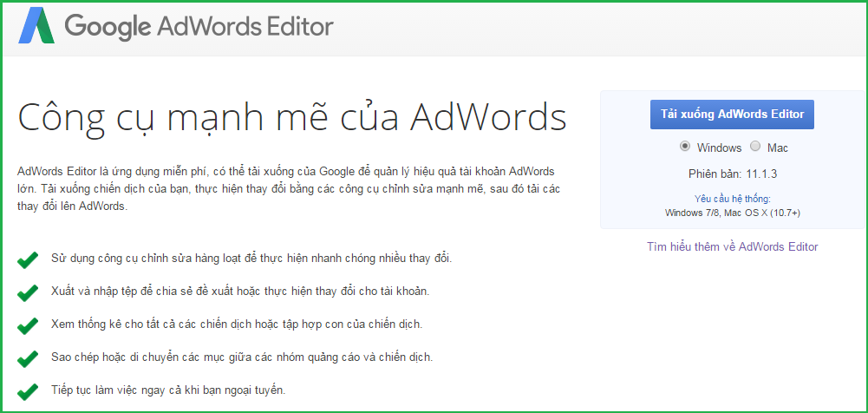Click the green checkmark beside "Tiếp tục làm việc"

[28, 390]
